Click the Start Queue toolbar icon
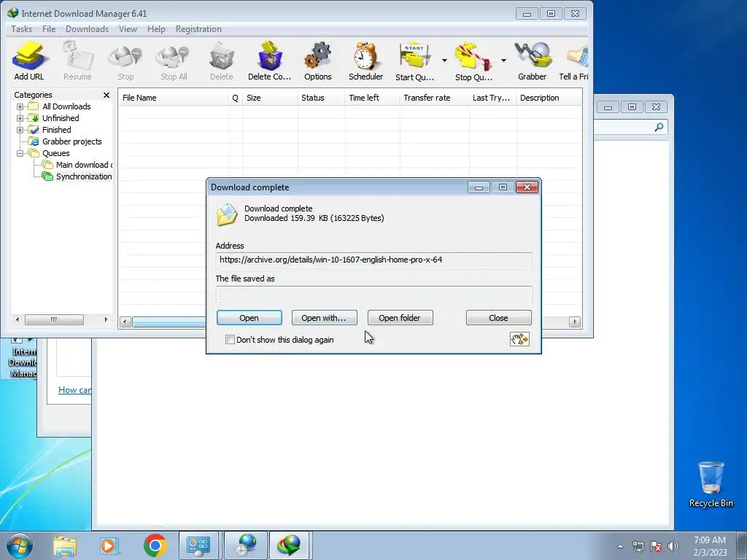 click(x=415, y=61)
